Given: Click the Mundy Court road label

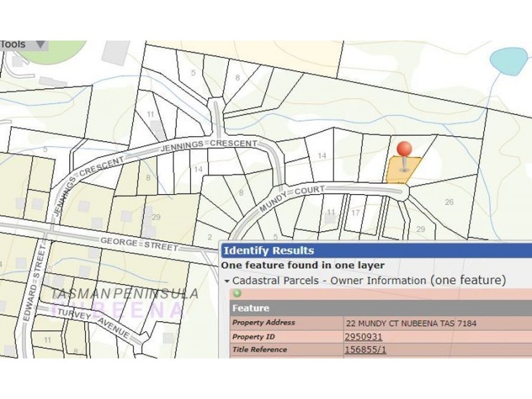Looking at the screenshot, I should pyautogui.click(x=292, y=198).
